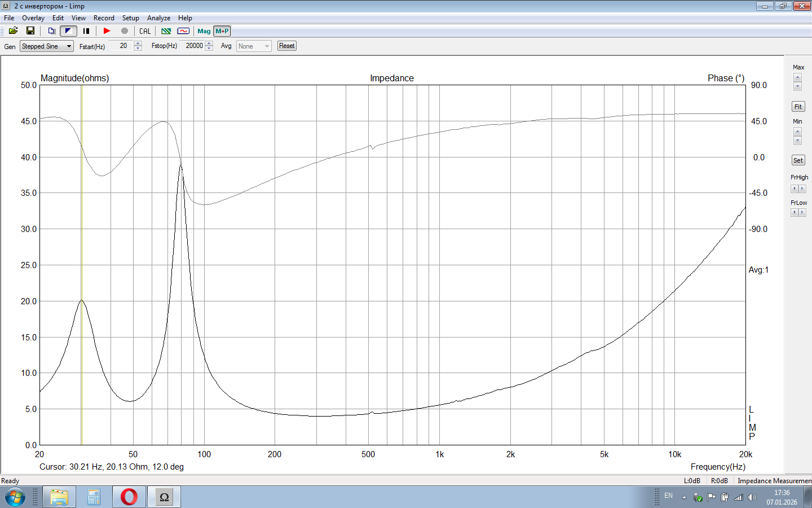Open the Edit menu
This screenshot has height=508, width=812.
tap(58, 18)
